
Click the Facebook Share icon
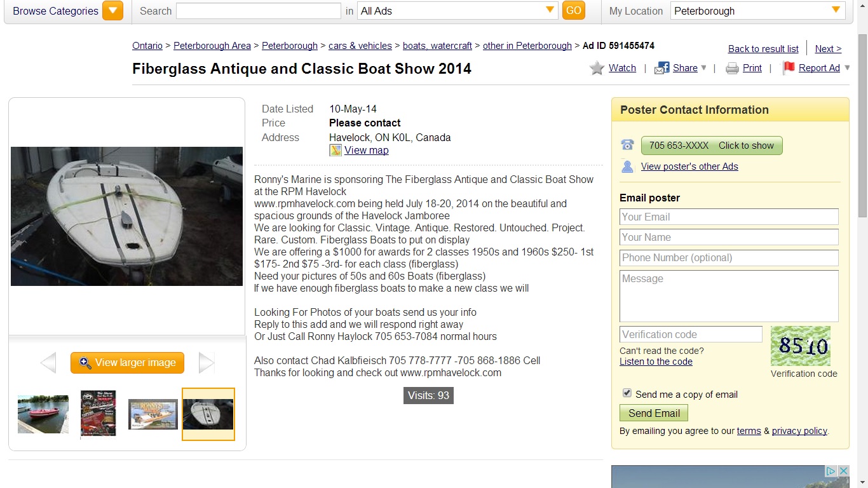(662, 68)
